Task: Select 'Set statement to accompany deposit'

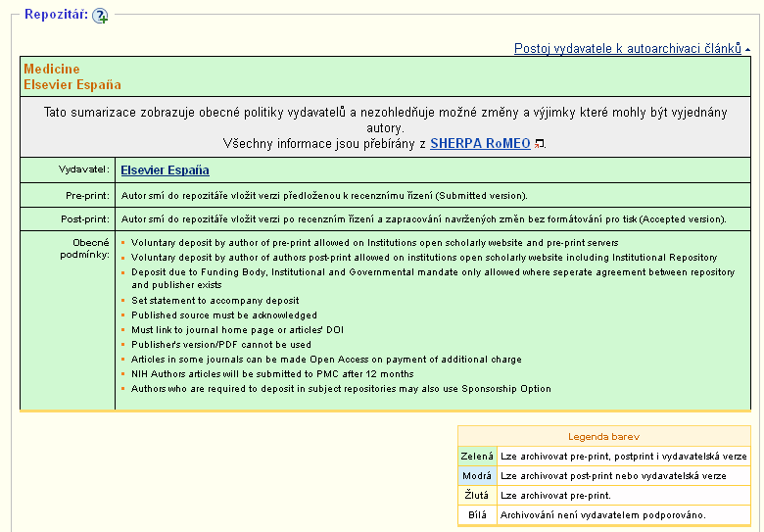Action: click(x=215, y=301)
